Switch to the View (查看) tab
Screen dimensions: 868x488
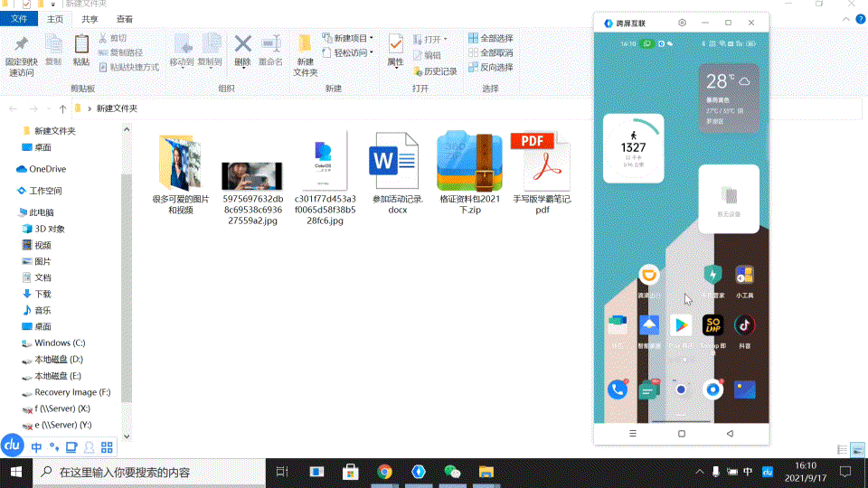click(x=125, y=19)
